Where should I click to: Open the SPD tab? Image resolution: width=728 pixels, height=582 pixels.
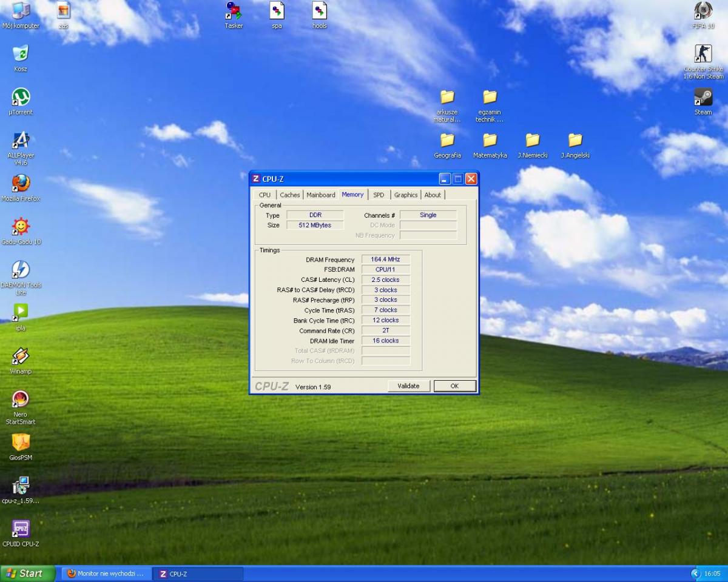(x=379, y=195)
